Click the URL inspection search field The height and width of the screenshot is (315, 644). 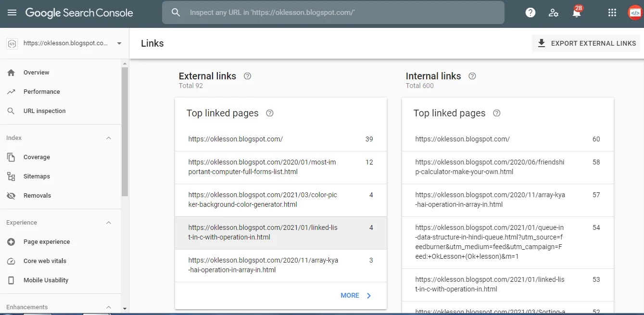pos(333,13)
